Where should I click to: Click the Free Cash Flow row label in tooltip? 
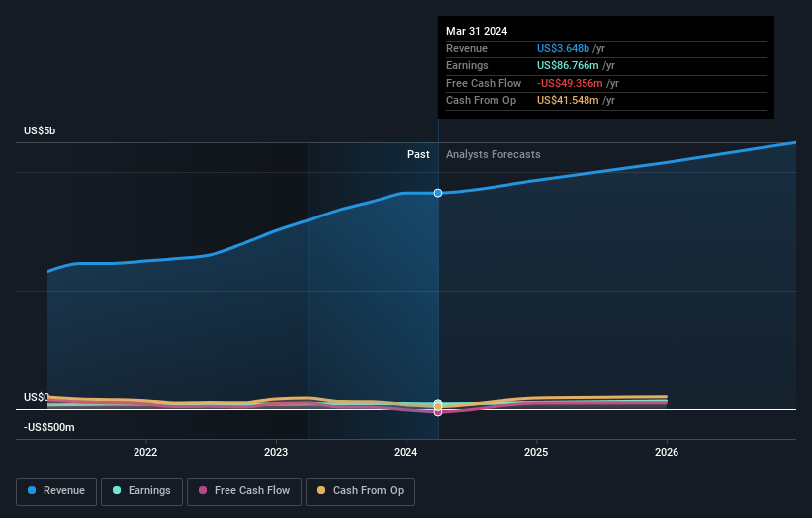(484, 83)
